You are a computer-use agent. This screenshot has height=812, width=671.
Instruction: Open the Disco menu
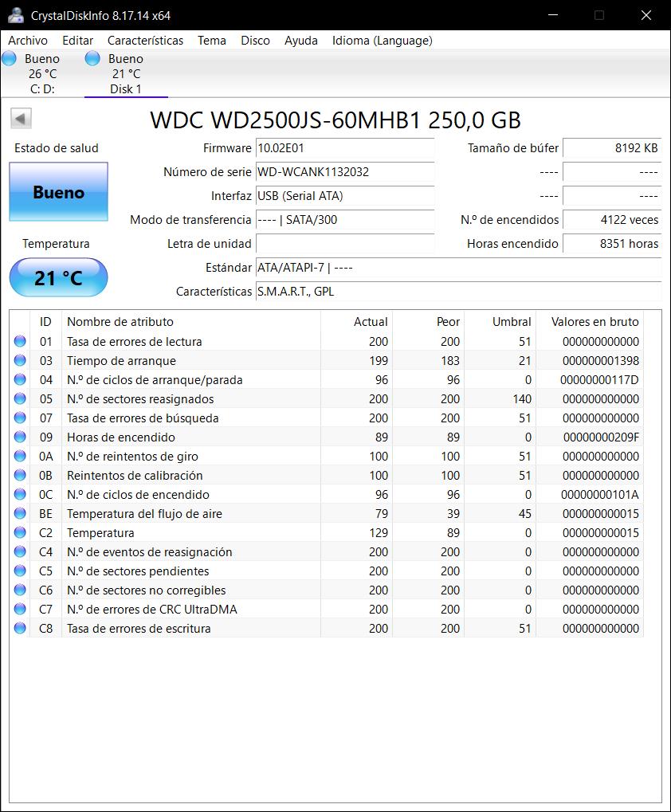255,41
